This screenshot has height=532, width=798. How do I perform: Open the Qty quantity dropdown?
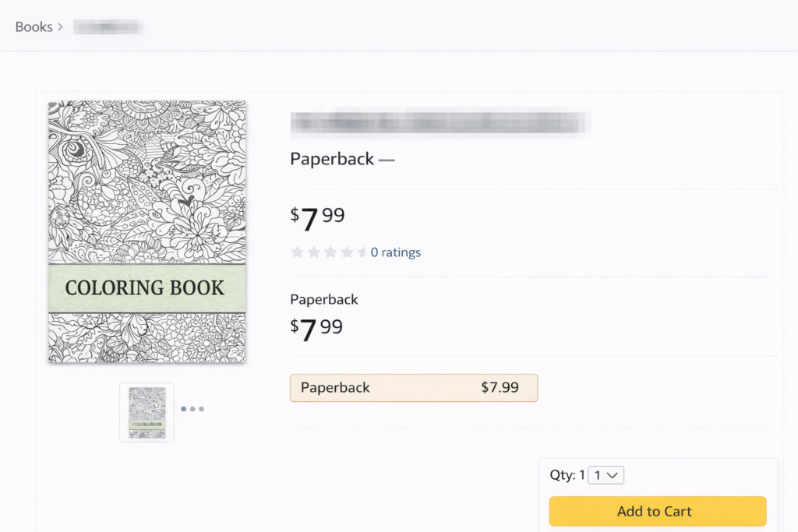point(606,475)
